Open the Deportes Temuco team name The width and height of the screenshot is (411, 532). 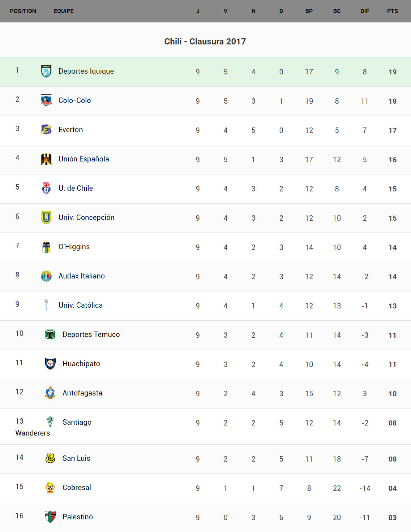(91, 334)
